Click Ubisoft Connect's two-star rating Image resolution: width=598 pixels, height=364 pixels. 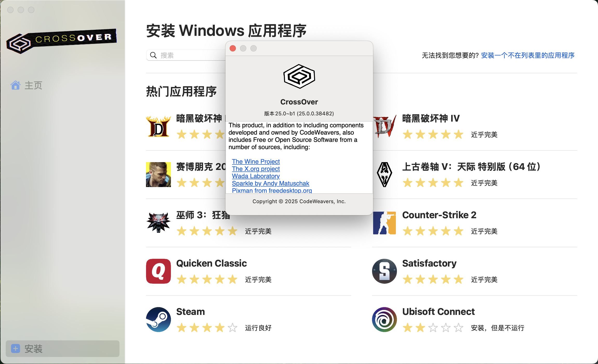[x=433, y=328]
